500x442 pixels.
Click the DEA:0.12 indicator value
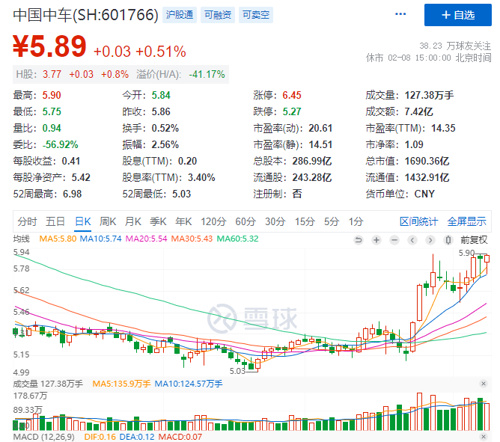point(137,437)
